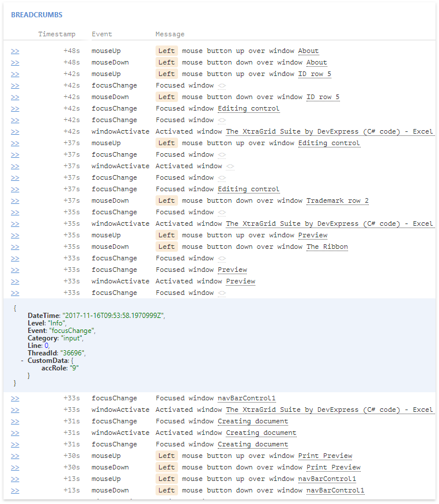Expand the +48s mouseDown breadcrumb row
Screen dimensions: 439x504
15,63
